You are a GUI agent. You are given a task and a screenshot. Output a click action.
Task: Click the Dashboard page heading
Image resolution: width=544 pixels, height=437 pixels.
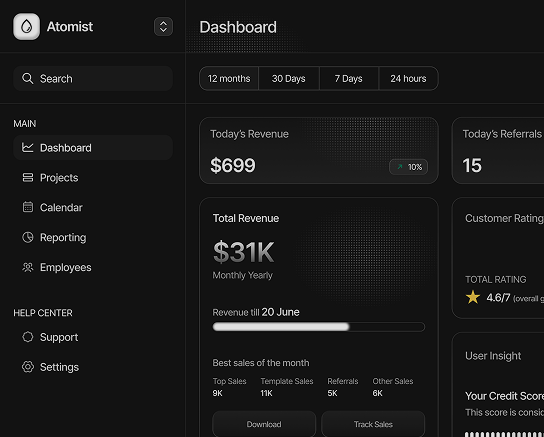tap(238, 27)
